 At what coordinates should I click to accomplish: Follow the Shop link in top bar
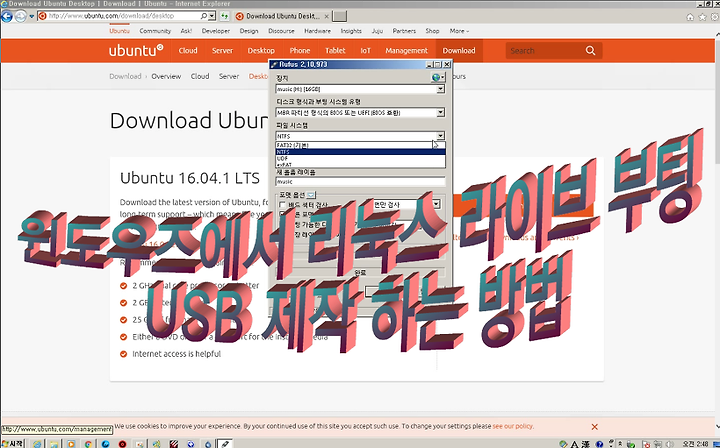pyautogui.click(x=432, y=31)
